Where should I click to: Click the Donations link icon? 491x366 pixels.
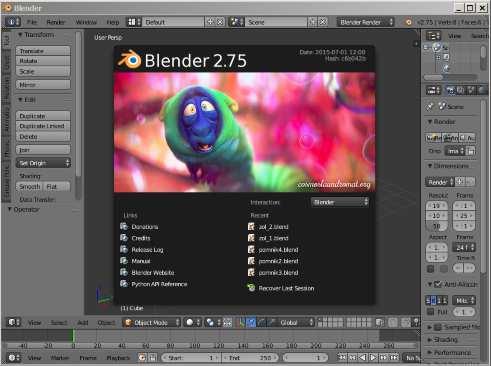point(124,227)
